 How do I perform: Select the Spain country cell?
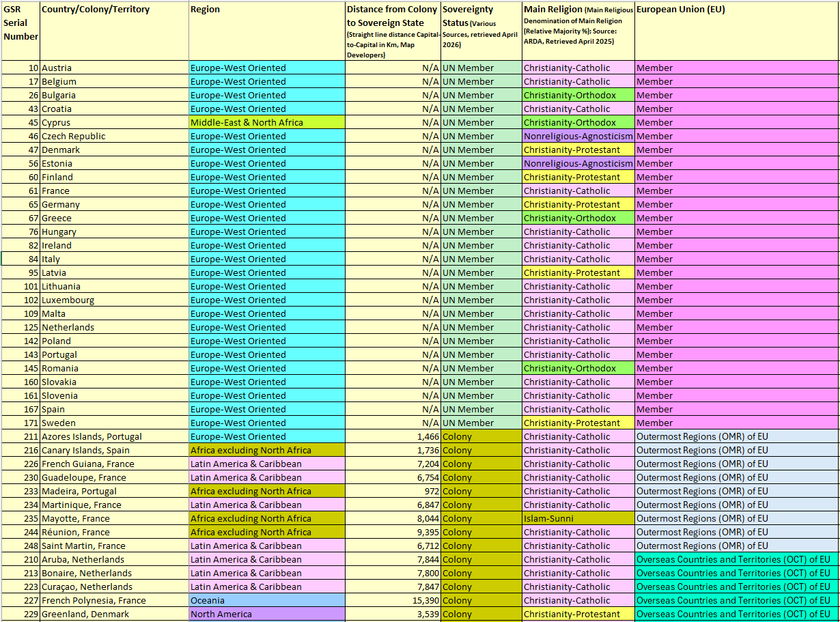[x=114, y=409]
